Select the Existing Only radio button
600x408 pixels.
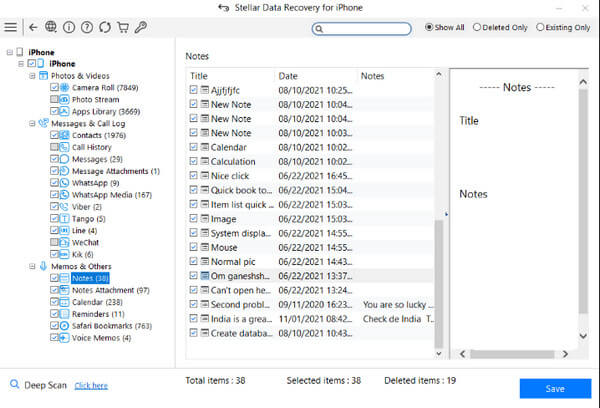pos(540,27)
